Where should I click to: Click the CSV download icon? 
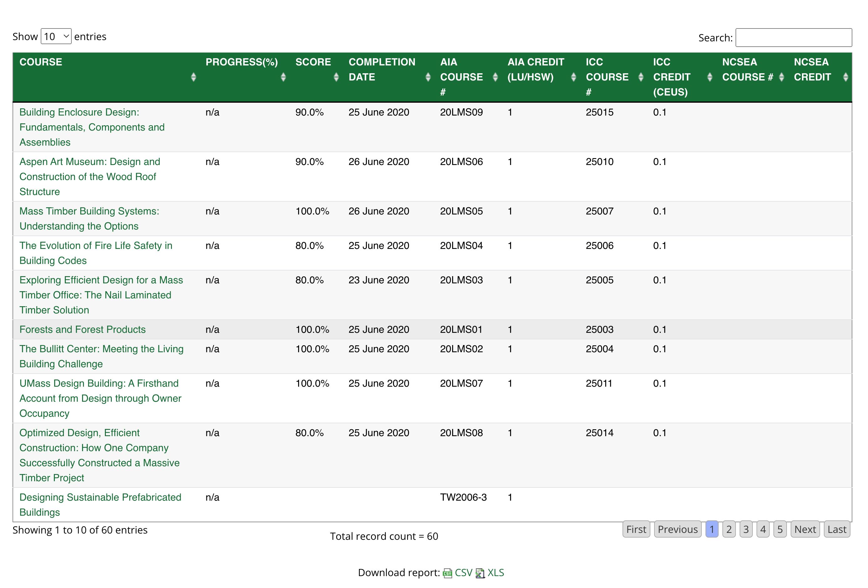pyautogui.click(x=447, y=573)
